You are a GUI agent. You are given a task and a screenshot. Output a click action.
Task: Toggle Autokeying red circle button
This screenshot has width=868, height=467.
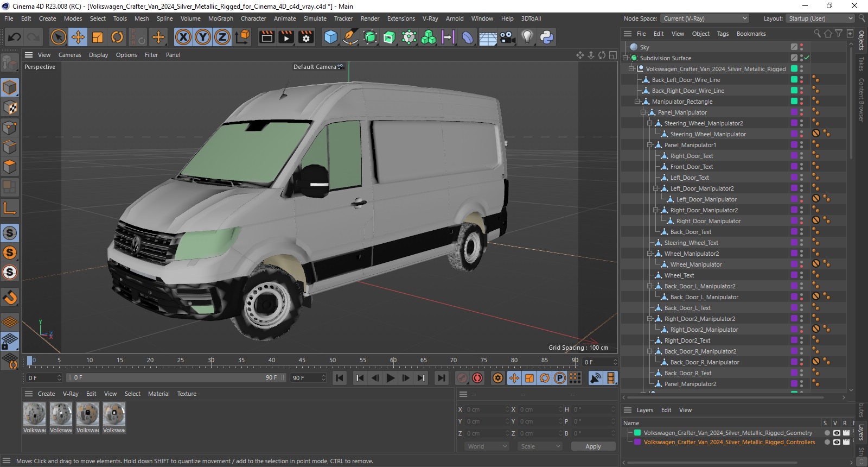point(477,378)
